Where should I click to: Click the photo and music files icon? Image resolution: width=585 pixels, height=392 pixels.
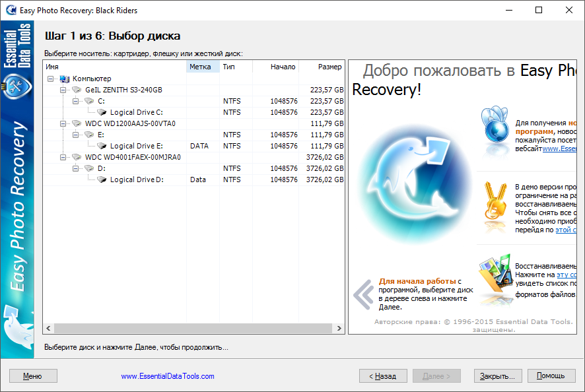click(495, 273)
